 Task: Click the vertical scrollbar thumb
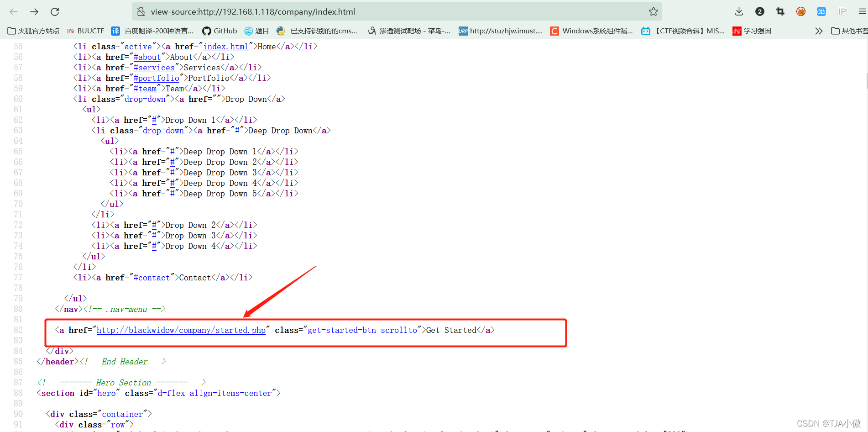[866, 80]
